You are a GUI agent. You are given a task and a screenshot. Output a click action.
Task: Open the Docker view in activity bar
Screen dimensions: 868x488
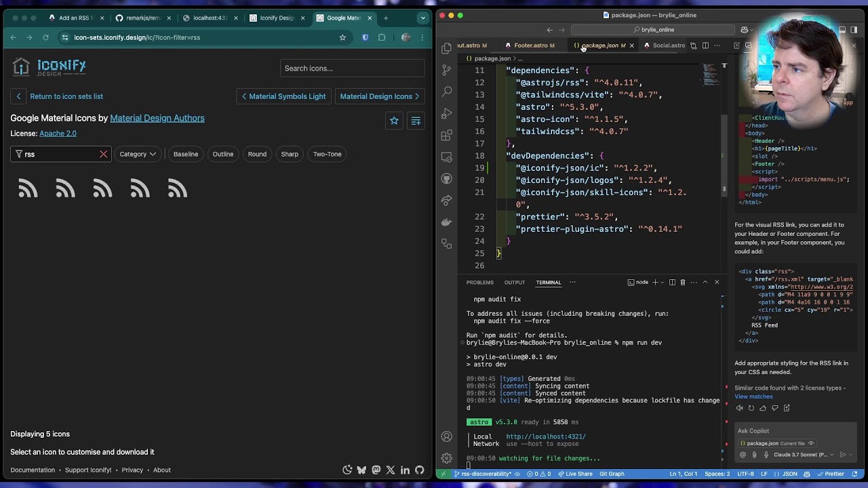pyautogui.click(x=446, y=222)
